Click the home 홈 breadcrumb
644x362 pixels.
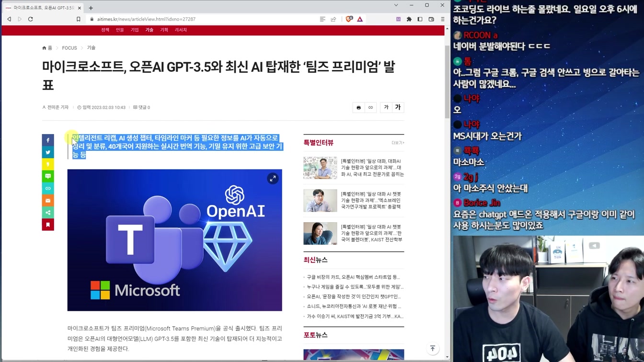pos(47,48)
